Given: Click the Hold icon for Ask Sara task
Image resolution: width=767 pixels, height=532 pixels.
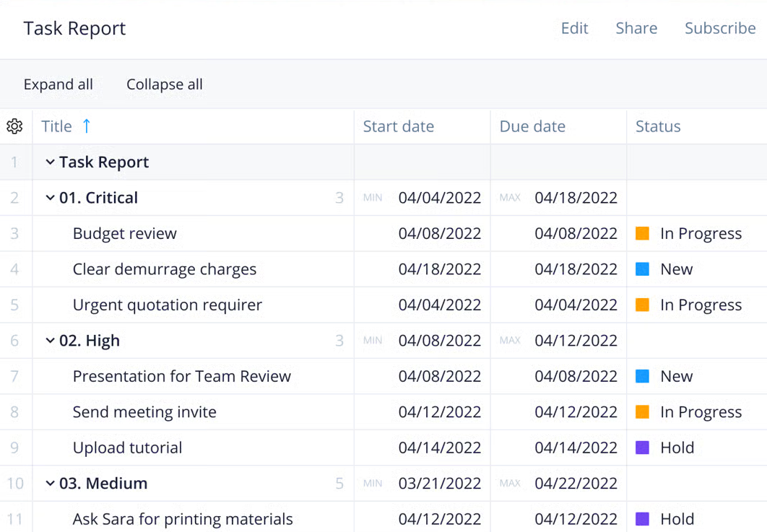Looking at the screenshot, I should 642,518.
